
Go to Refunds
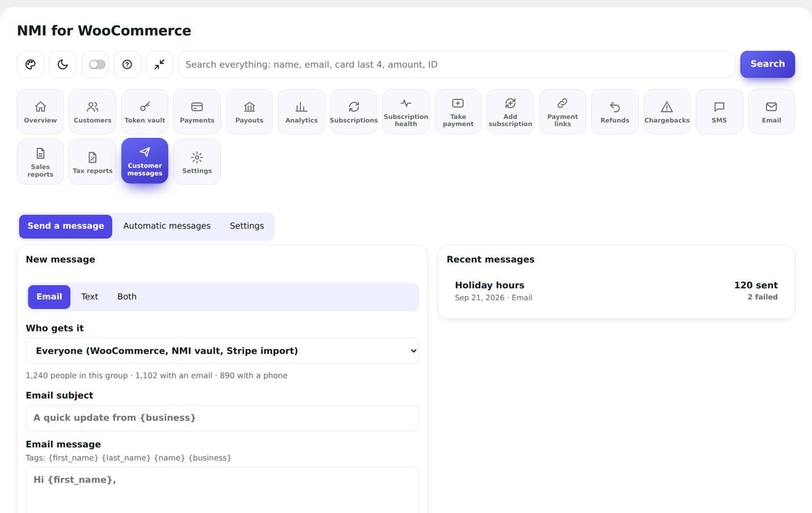(x=615, y=112)
